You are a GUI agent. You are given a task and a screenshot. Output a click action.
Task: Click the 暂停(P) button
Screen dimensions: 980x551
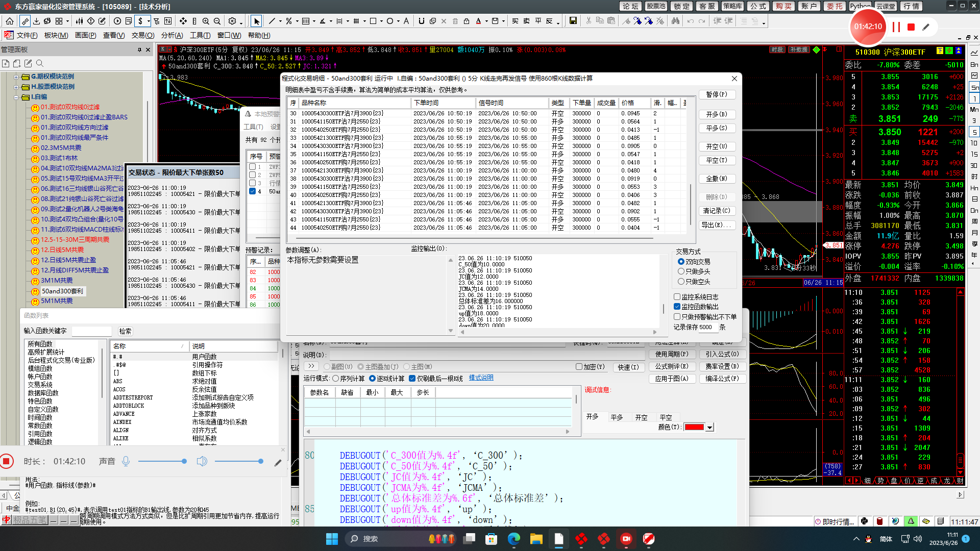point(717,94)
